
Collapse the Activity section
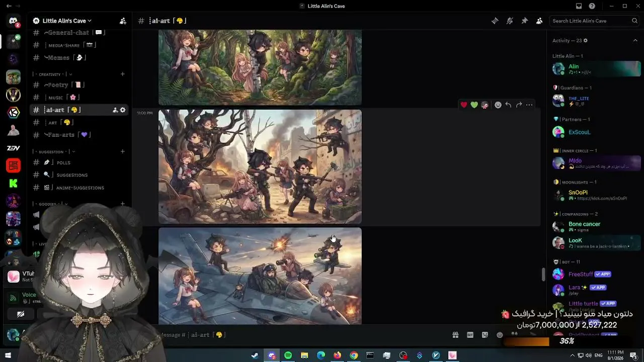point(635,41)
